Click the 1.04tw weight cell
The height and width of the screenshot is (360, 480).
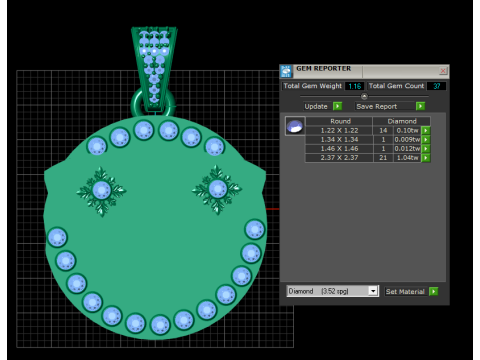pos(407,157)
